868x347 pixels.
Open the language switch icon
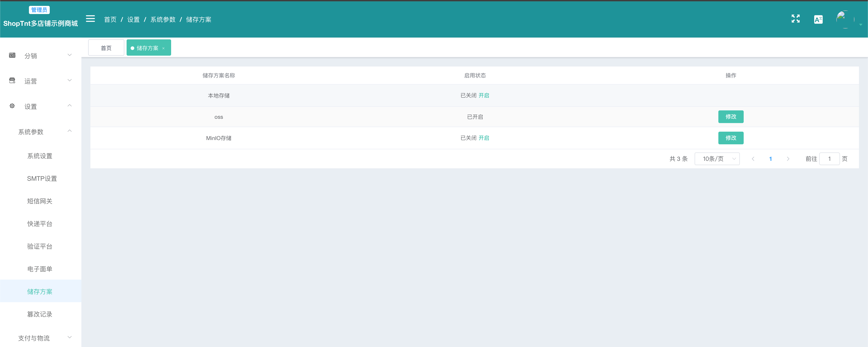click(x=818, y=19)
